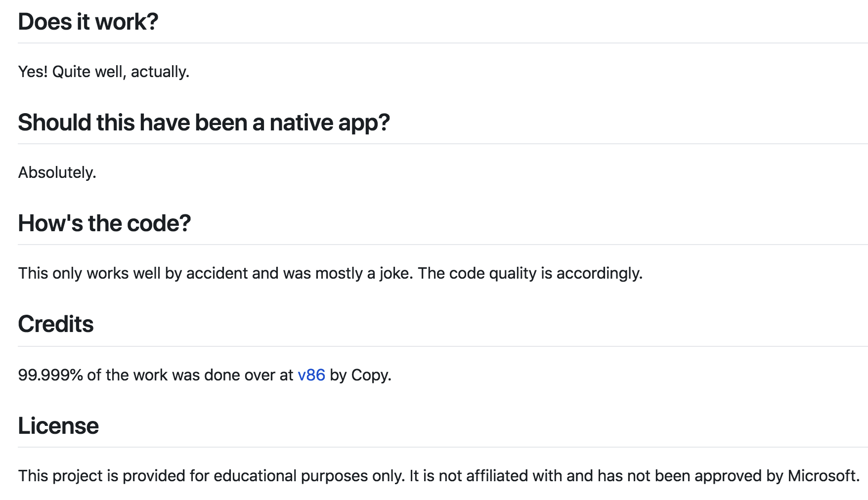Screen dimensions: 868x500
Task: Click the "Should this have been a native app?" heading
Action: coord(204,123)
